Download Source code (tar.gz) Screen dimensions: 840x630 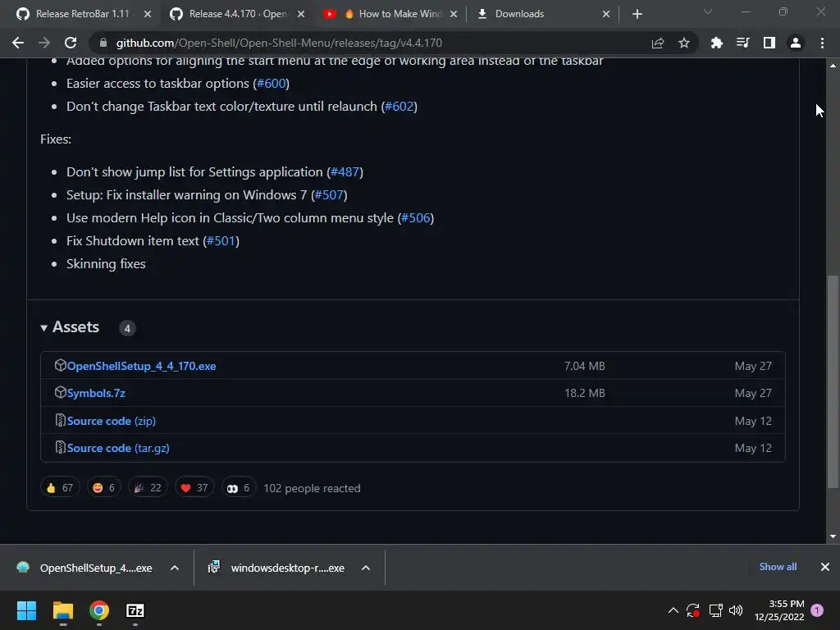(x=118, y=449)
